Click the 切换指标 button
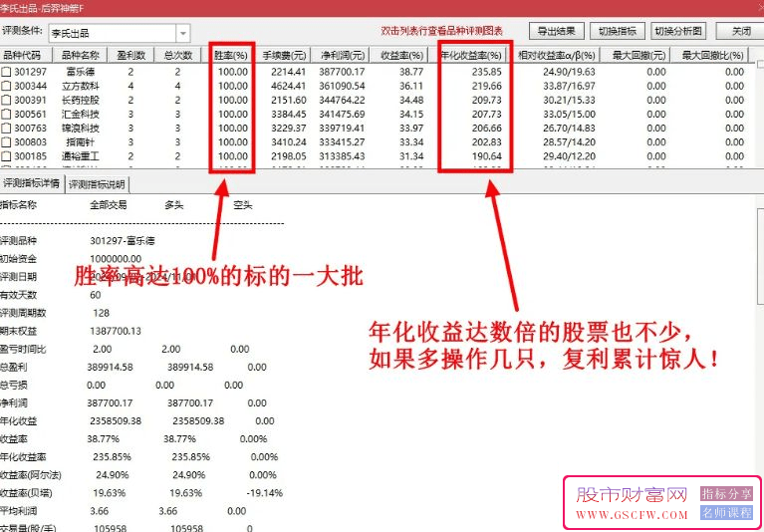The image size is (764, 532). [x=618, y=31]
